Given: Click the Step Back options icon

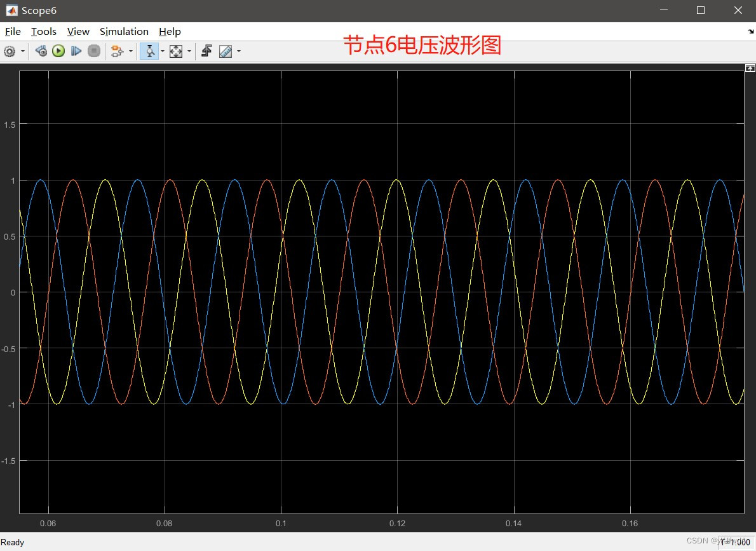Looking at the screenshot, I should coord(41,51).
